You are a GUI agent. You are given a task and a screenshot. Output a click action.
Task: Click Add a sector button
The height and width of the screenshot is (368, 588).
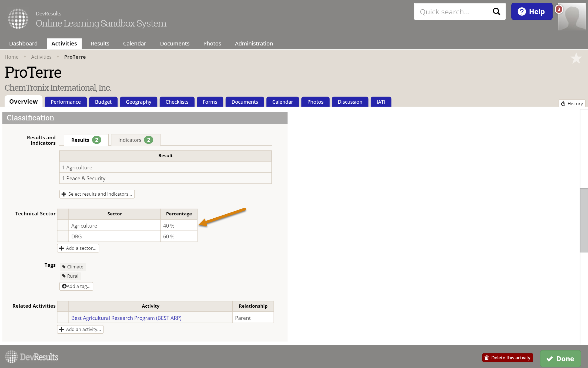tap(78, 248)
